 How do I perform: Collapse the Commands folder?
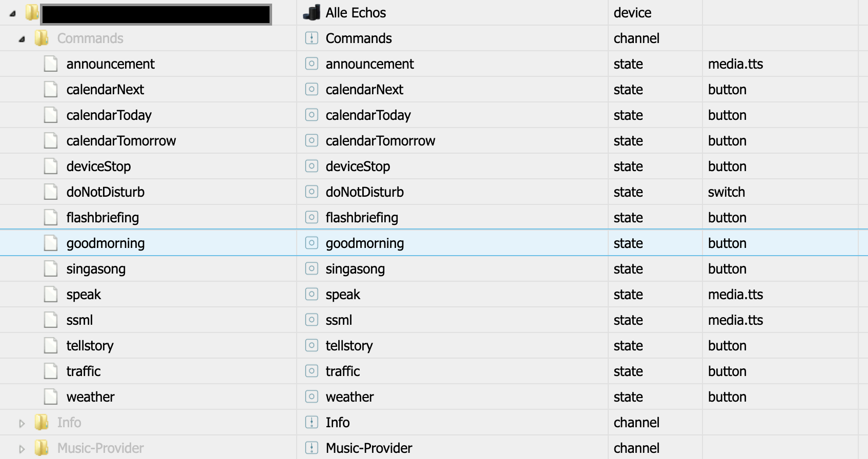point(22,39)
